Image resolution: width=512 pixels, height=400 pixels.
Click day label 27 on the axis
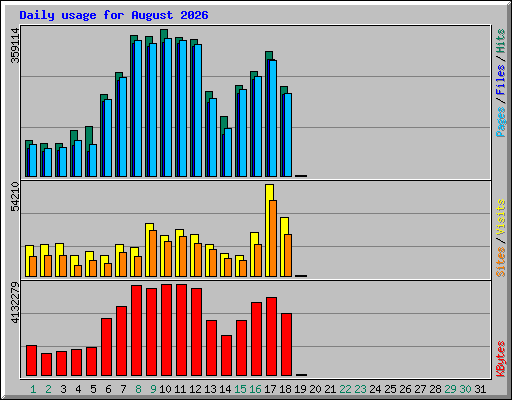pos(420,389)
